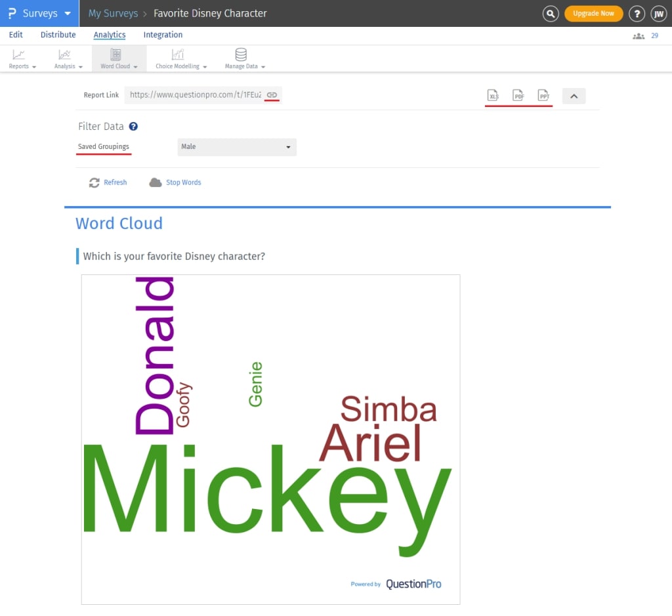Expand the Surveys product dropdown
This screenshot has height=616, width=672.
39,13
